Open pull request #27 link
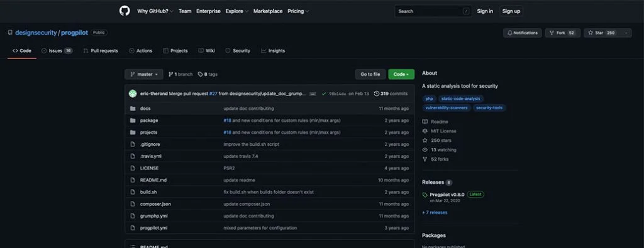 click(213, 94)
